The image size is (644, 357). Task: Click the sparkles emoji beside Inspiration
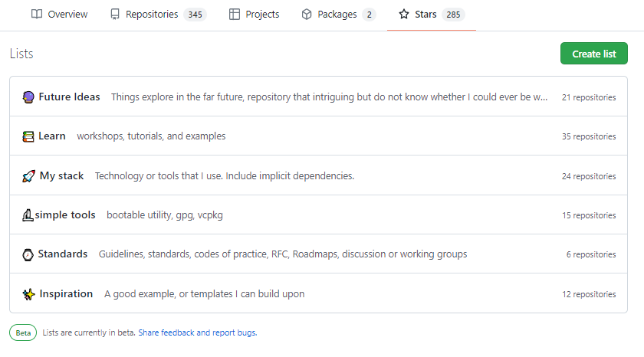point(29,294)
